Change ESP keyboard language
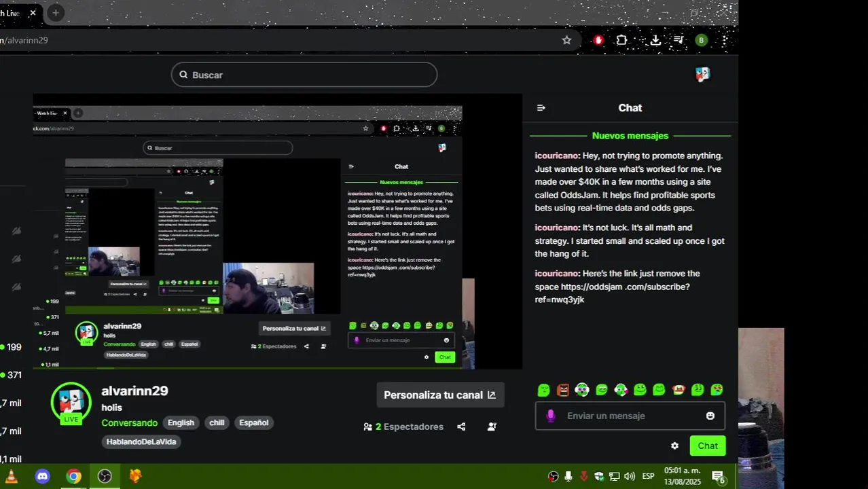Image resolution: width=868 pixels, height=489 pixels. [x=649, y=477]
